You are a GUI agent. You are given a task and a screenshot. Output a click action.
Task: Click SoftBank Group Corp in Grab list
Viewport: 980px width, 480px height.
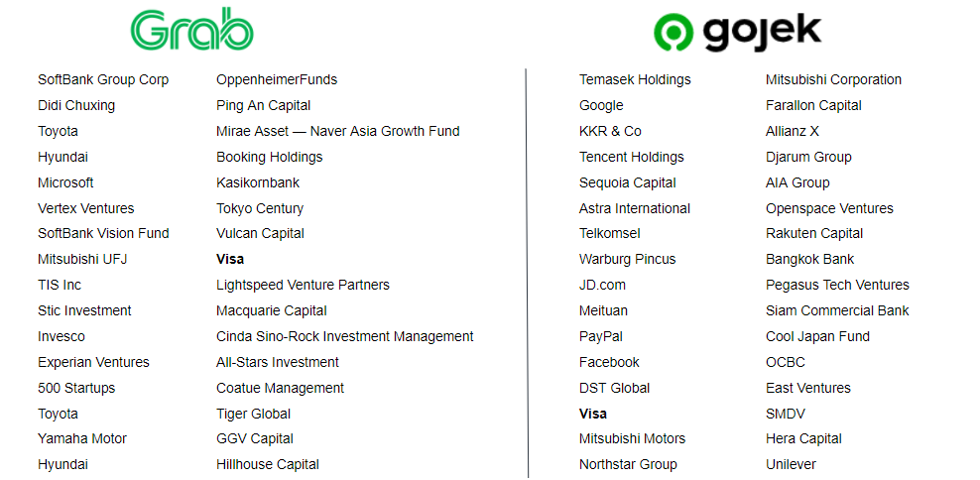tap(103, 79)
